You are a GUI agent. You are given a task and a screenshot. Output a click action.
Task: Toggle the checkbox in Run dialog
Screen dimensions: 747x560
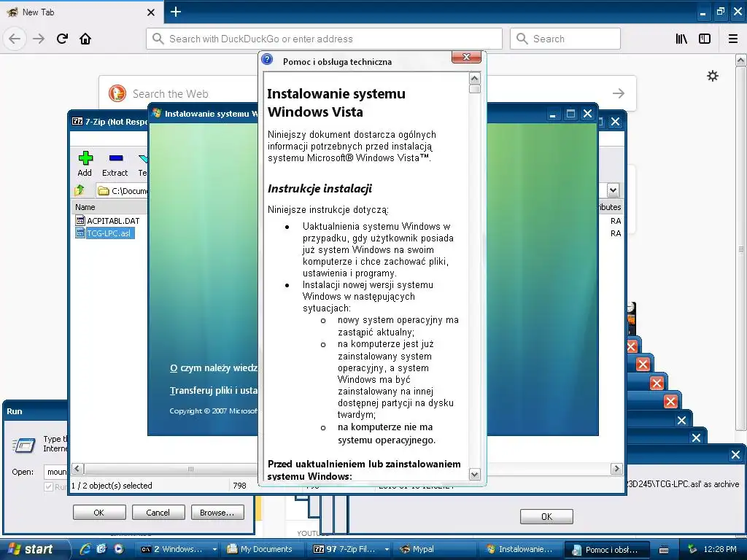pyautogui.click(x=48, y=486)
